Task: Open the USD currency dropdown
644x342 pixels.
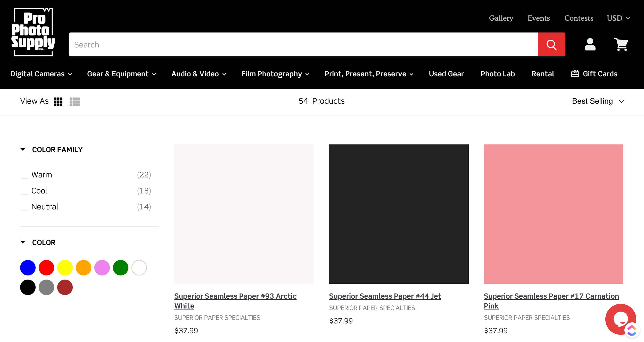Action: pos(618,18)
